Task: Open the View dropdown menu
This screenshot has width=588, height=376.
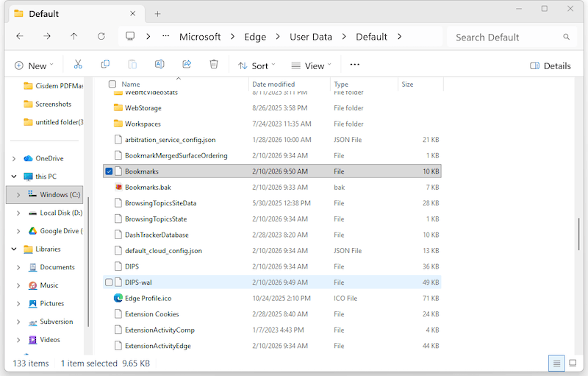Action: [x=312, y=65]
